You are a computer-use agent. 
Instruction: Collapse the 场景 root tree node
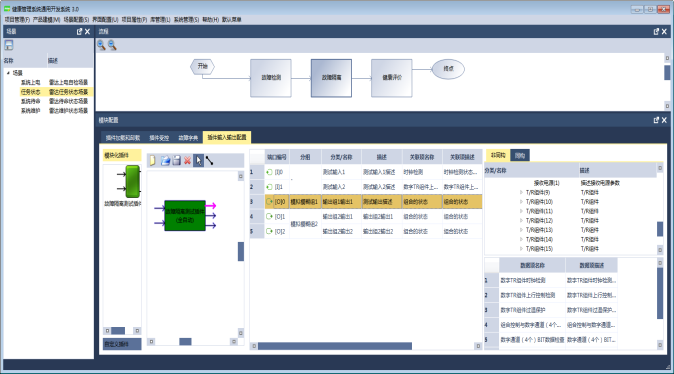[x=8, y=73]
